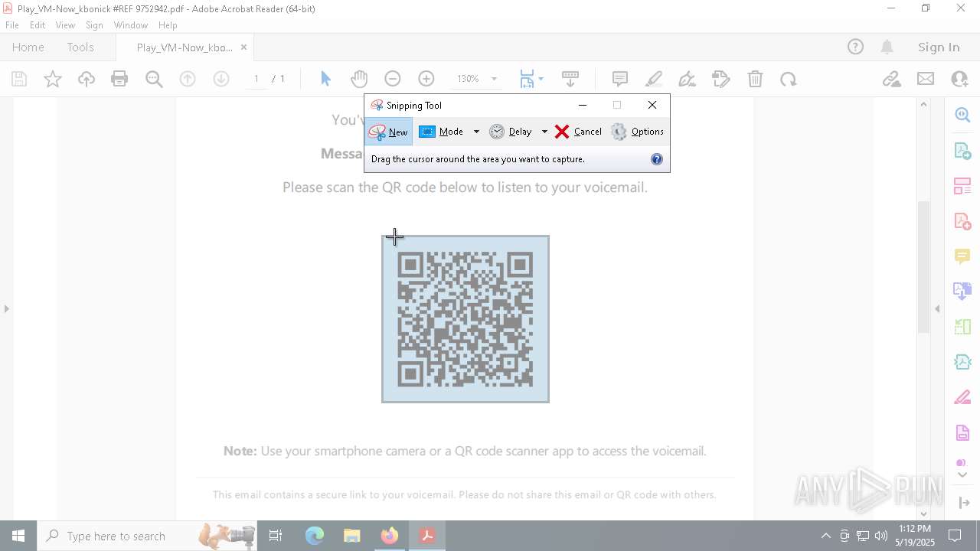
Task: Switch to the Home tab
Action: [x=28, y=47]
